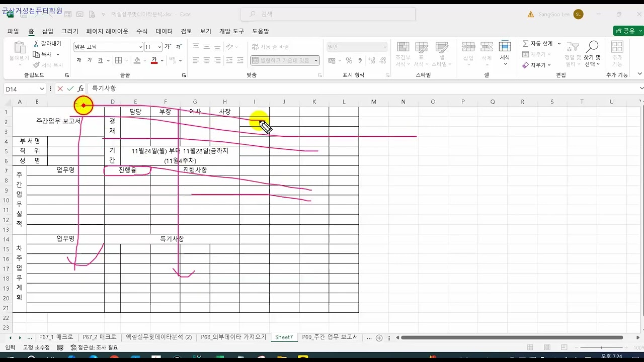Click the Sort & Filter (정렬 및 필터) icon

tap(573, 47)
